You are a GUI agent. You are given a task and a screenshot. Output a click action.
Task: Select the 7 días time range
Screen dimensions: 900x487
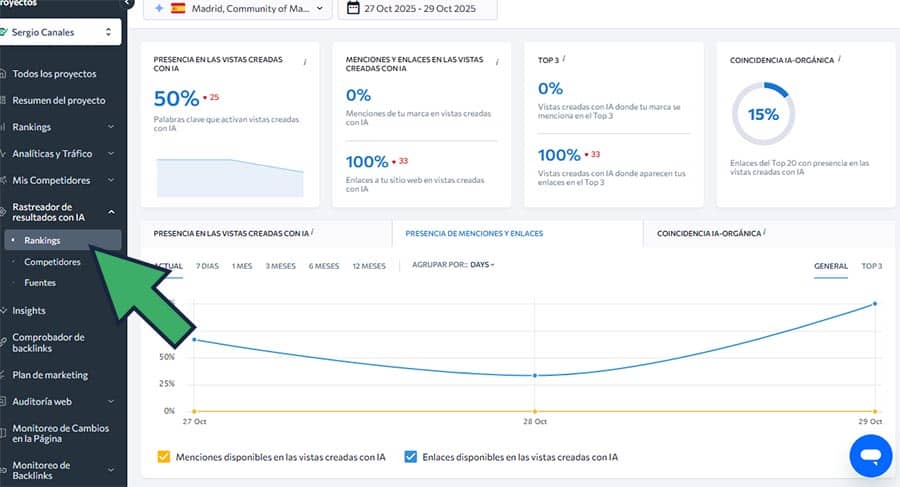(x=207, y=266)
